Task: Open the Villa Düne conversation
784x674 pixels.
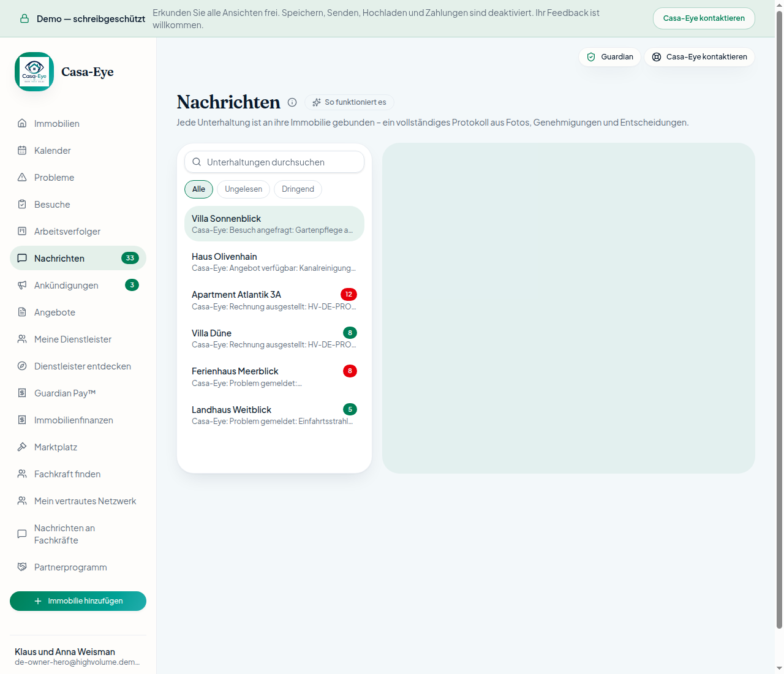Action: (274, 338)
